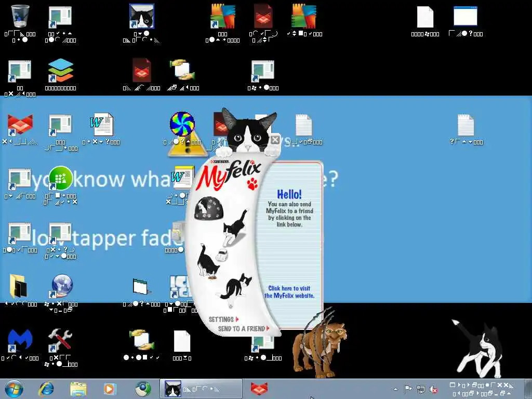The height and width of the screenshot is (399, 532).
Task: Choose the running cat action in MyFelix
Action: pos(236,228)
